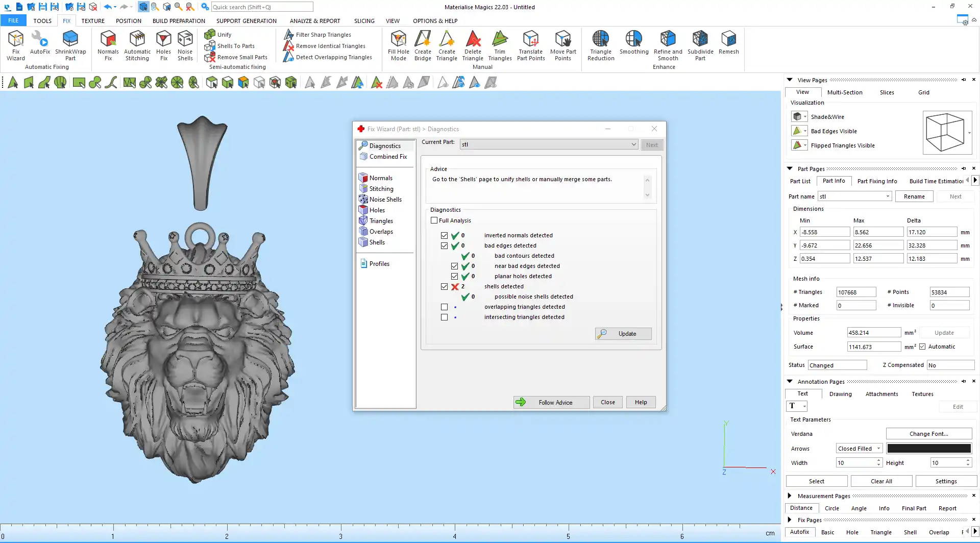980x543 pixels.
Task: Select Stitching in Fix Wizard list
Action: [x=381, y=189]
